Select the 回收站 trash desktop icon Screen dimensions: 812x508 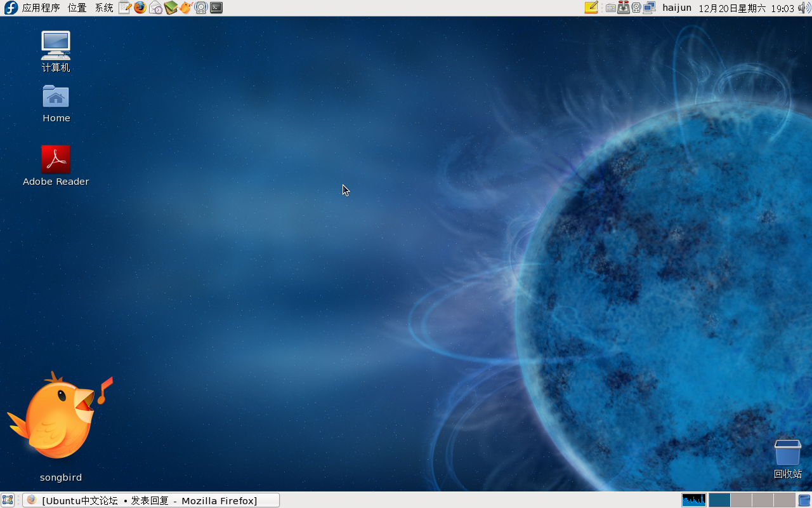(788, 458)
